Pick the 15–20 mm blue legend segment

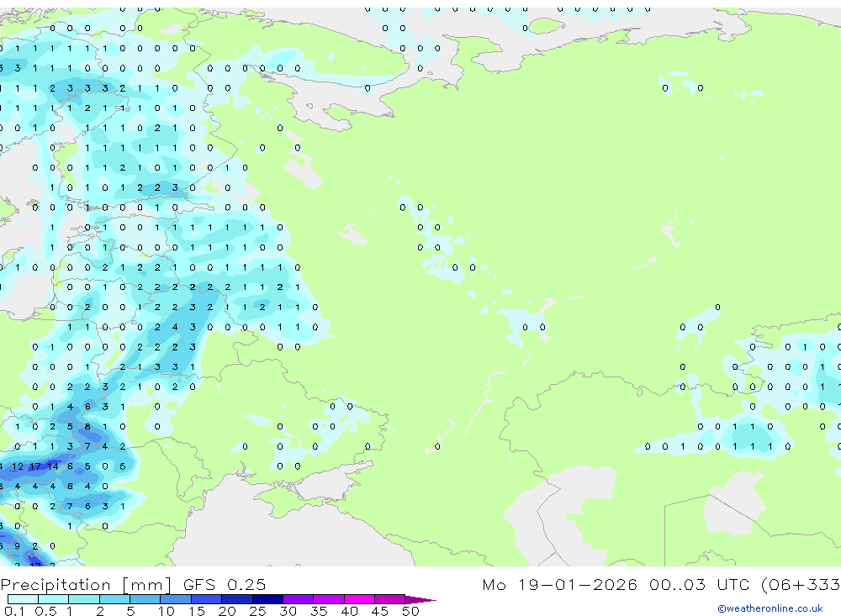[207, 599]
